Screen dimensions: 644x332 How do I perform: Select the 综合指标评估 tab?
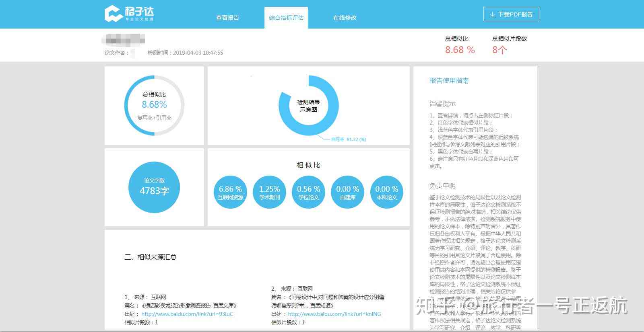286,18
